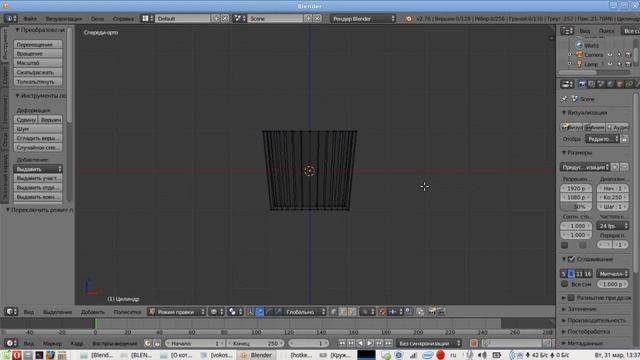Select the Constraints properties tab icon
Screen dimensions: 640x360
(x=629, y=84)
